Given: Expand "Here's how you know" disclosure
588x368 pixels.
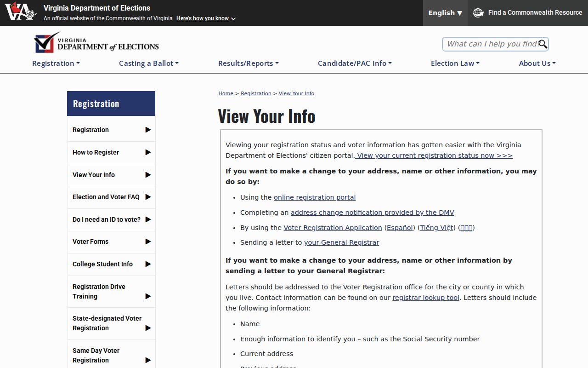Looking at the screenshot, I should point(206,18).
